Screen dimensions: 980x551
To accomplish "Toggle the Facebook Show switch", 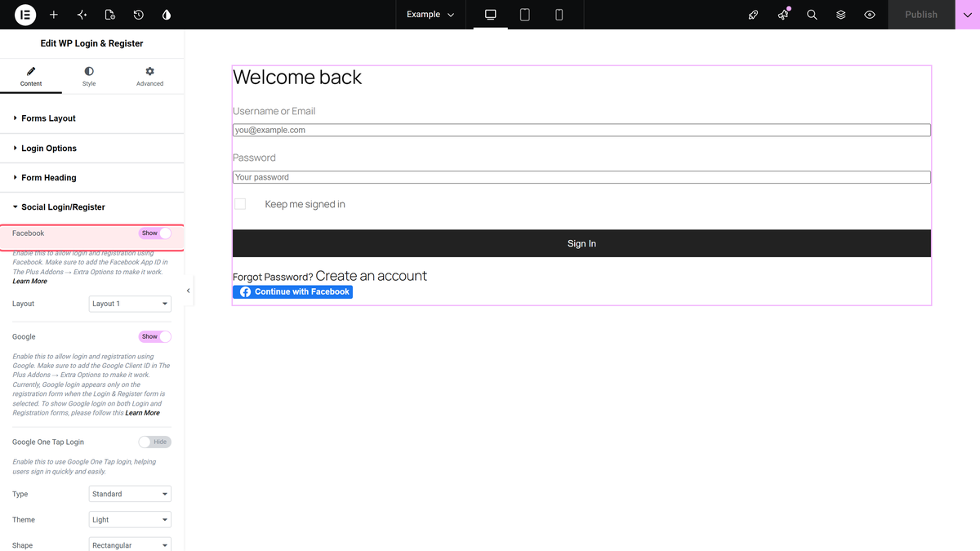I will [x=155, y=233].
